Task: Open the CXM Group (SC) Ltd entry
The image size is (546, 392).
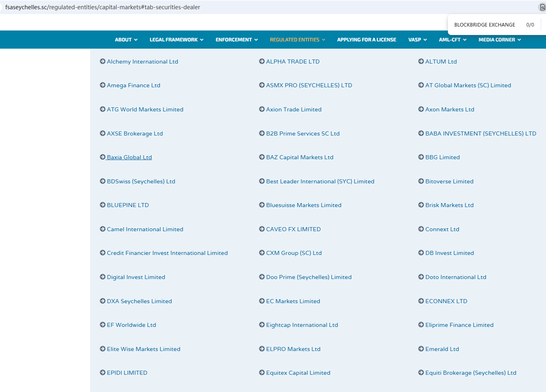Action: tap(294, 253)
